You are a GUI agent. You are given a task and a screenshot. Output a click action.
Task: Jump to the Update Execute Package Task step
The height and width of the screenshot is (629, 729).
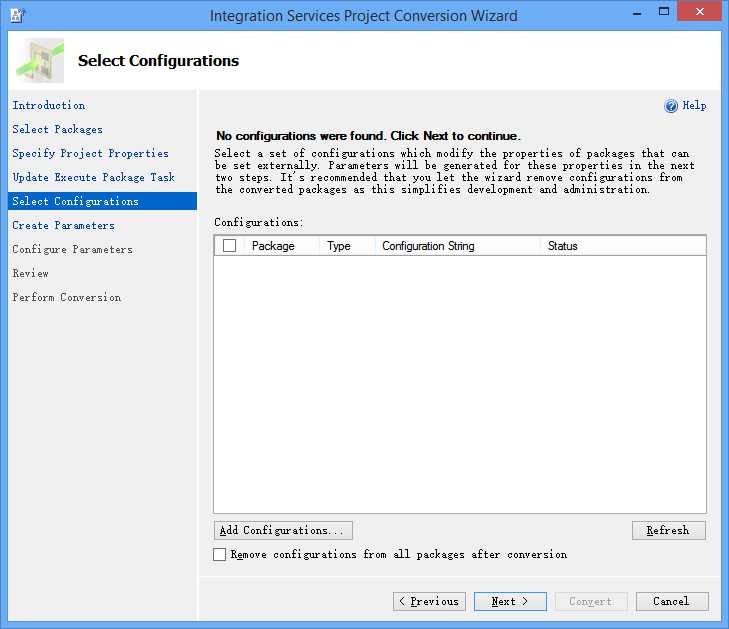tap(93, 177)
